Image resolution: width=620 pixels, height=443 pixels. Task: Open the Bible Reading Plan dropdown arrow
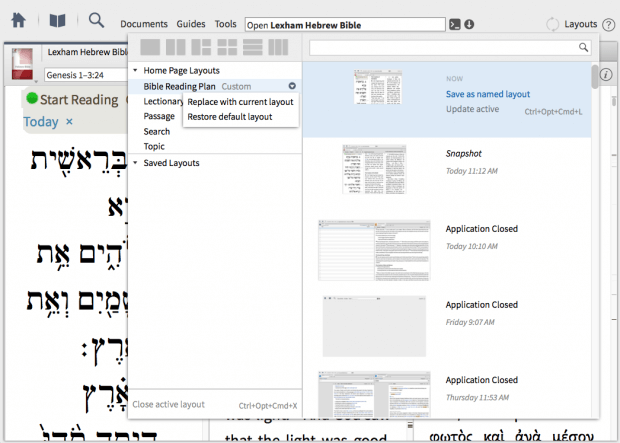[292, 87]
